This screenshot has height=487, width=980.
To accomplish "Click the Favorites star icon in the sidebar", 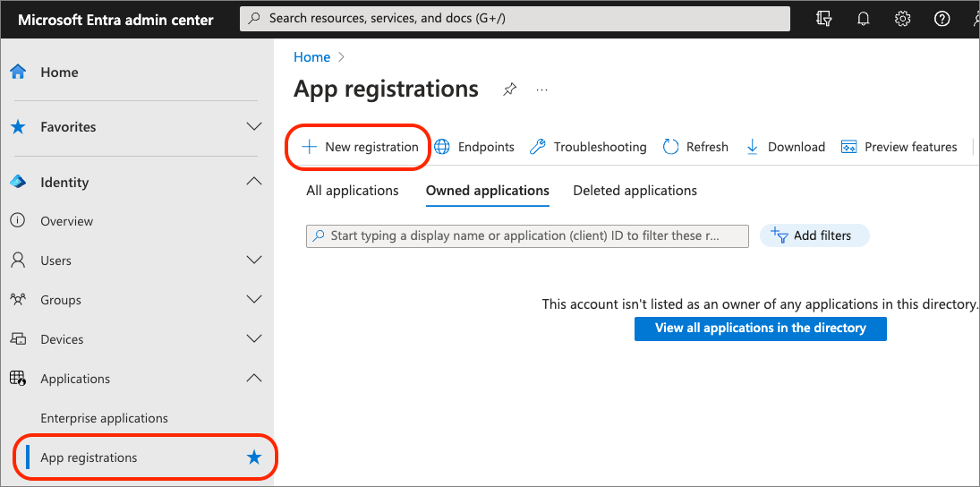I will click(x=18, y=127).
